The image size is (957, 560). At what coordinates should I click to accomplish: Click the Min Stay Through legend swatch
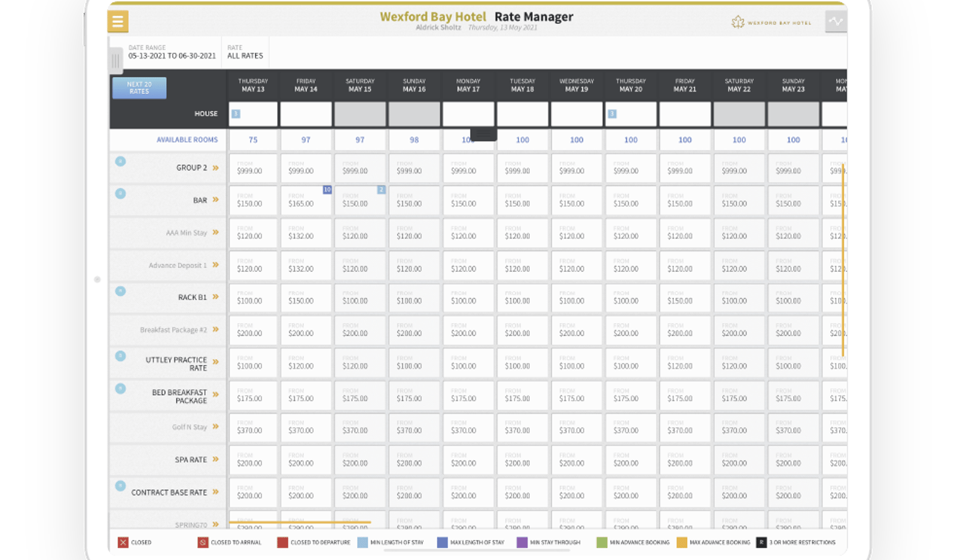pos(522,542)
